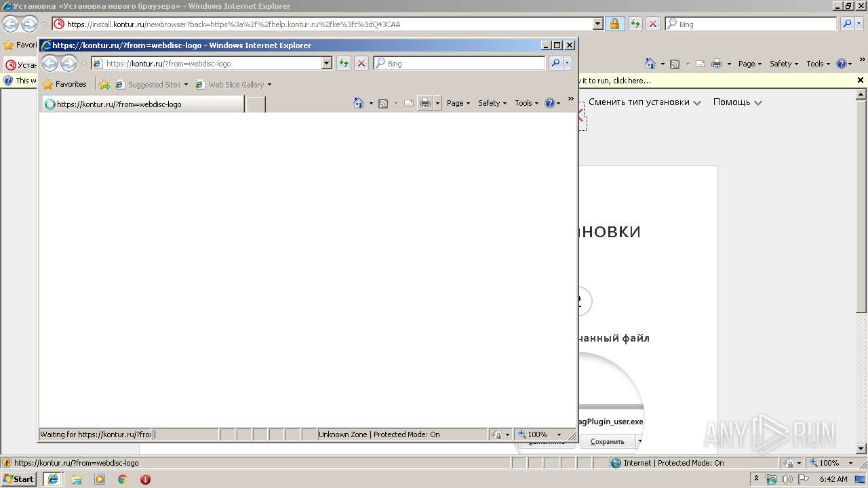Open a new tab in front window
The height and width of the screenshot is (488, 868).
click(x=255, y=104)
